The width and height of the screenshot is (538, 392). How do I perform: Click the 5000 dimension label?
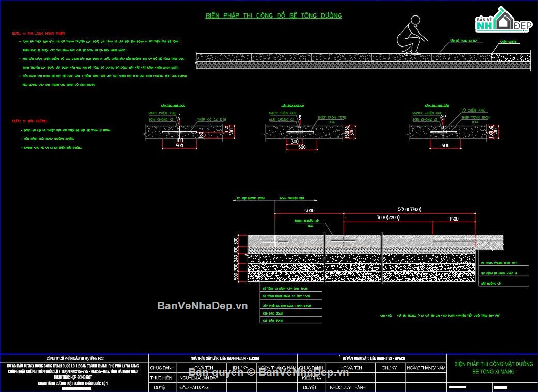[x=309, y=210]
